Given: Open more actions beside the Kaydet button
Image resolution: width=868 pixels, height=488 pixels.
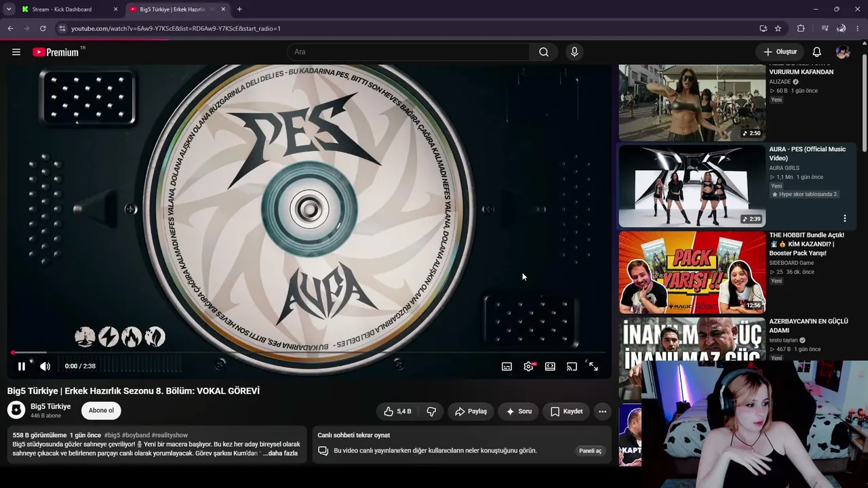Looking at the screenshot, I should pos(602,411).
